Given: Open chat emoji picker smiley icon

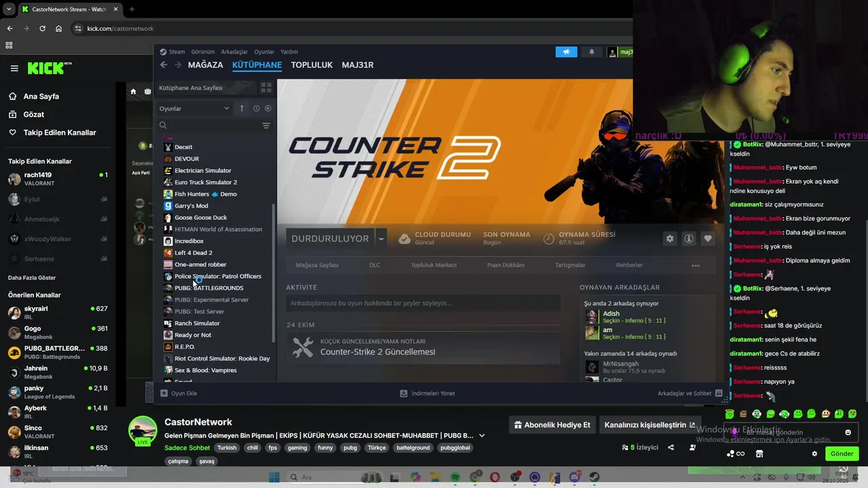Looking at the screenshot, I should tap(848, 432).
